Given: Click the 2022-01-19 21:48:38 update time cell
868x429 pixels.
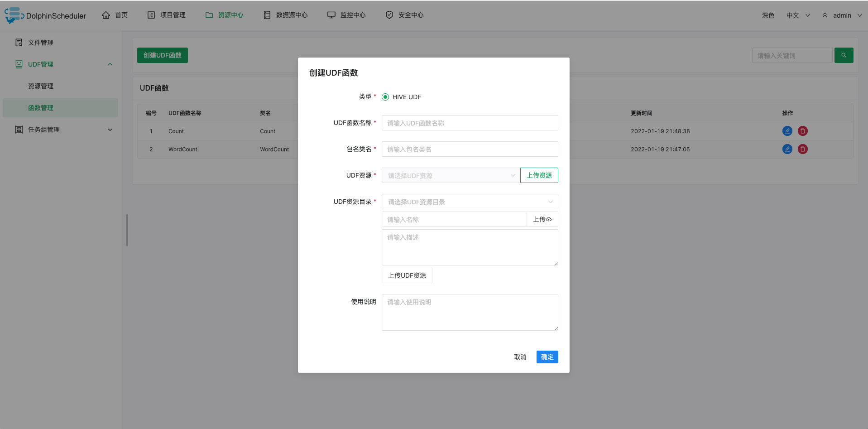Looking at the screenshot, I should (660, 131).
